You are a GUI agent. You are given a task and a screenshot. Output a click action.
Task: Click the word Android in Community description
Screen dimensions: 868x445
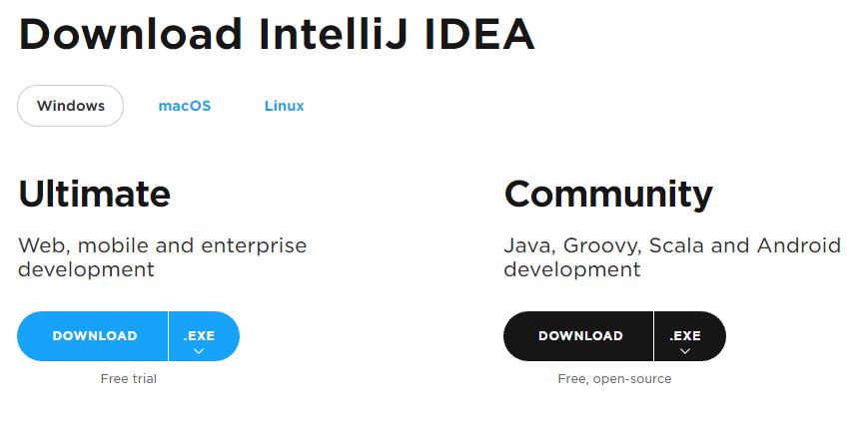pyautogui.click(x=799, y=245)
